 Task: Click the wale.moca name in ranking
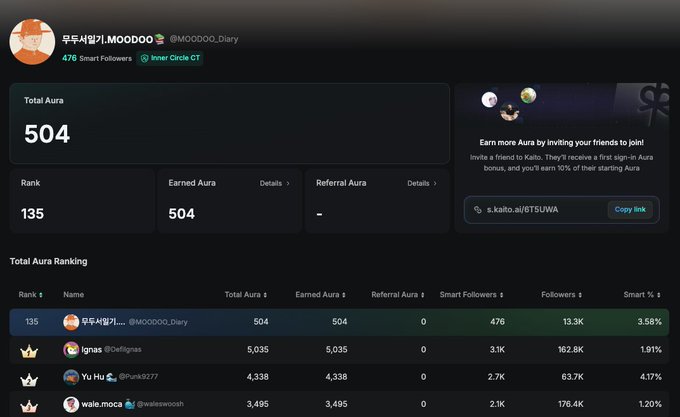click(x=102, y=404)
